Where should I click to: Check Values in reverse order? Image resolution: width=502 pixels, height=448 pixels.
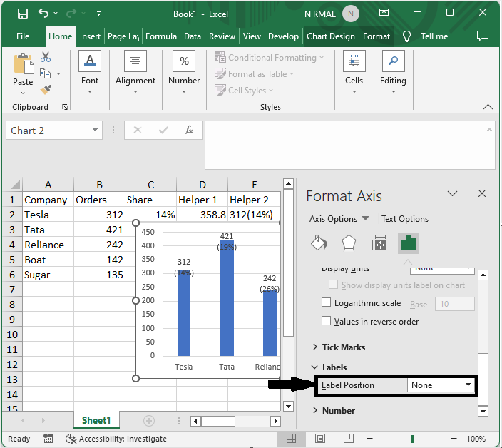tap(327, 322)
